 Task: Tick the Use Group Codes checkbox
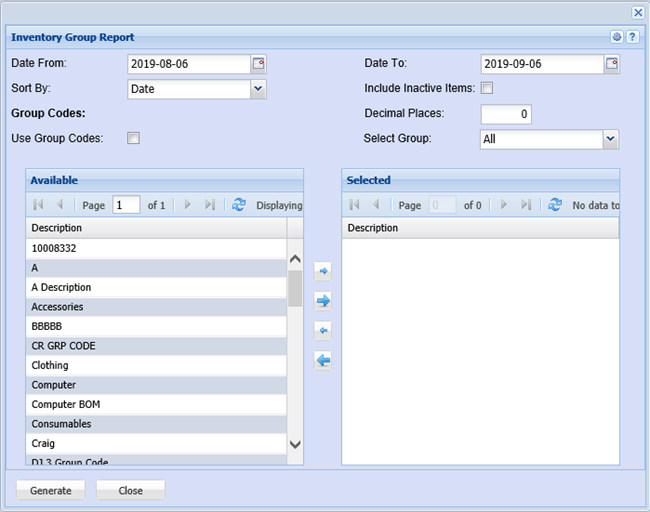point(134,138)
